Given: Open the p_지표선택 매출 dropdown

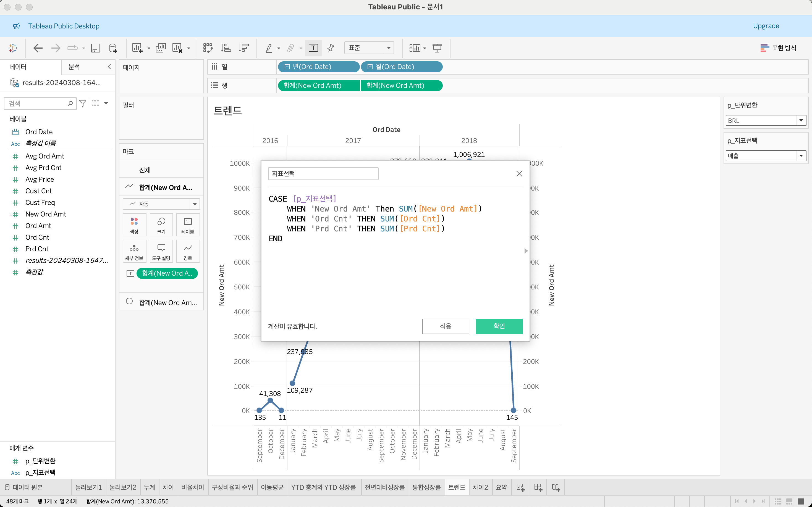Looking at the screenshot, I should pyautogui.click(x=801, y=155).
